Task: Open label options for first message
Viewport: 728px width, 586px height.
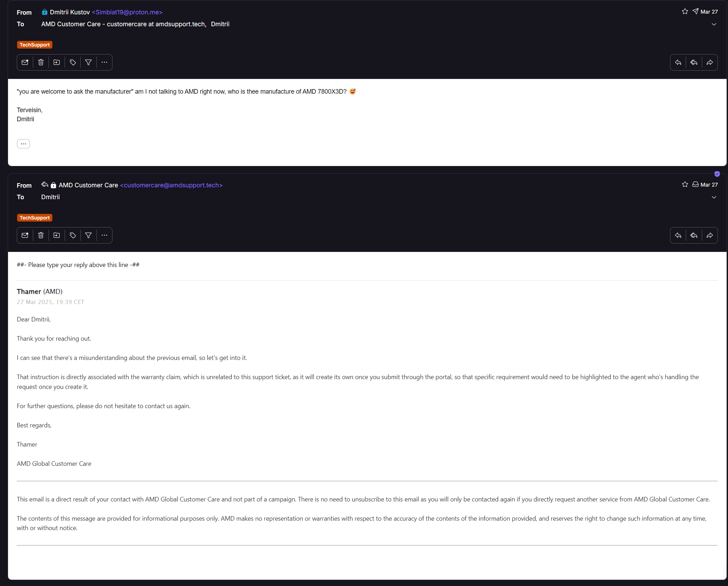Action: 73,63
